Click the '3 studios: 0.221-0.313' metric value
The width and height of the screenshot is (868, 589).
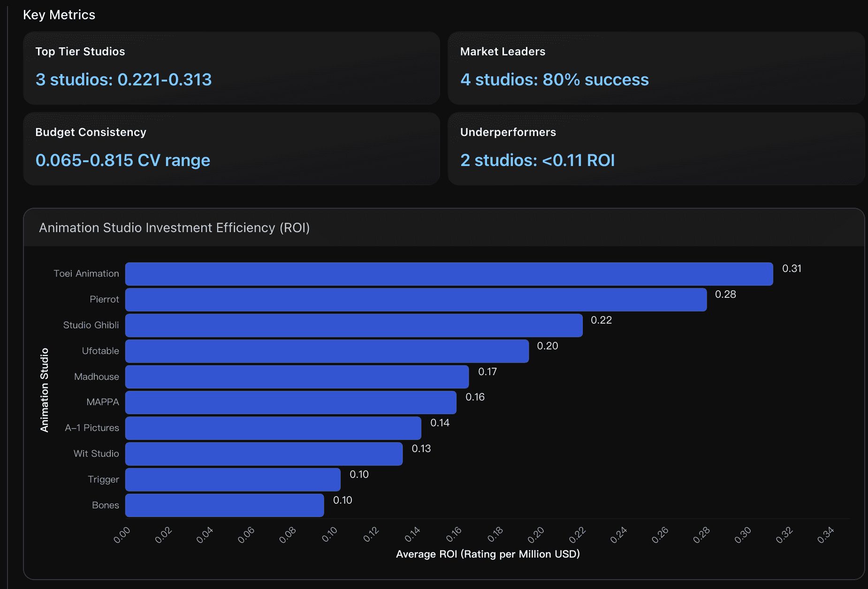[123, 80]
